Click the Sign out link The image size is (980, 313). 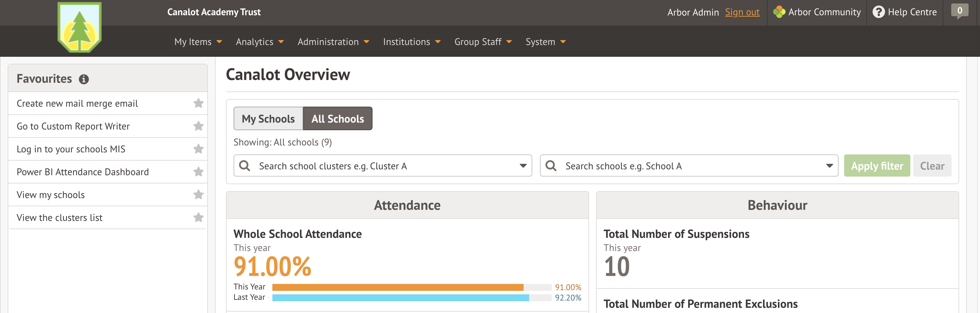click(742, 12)
